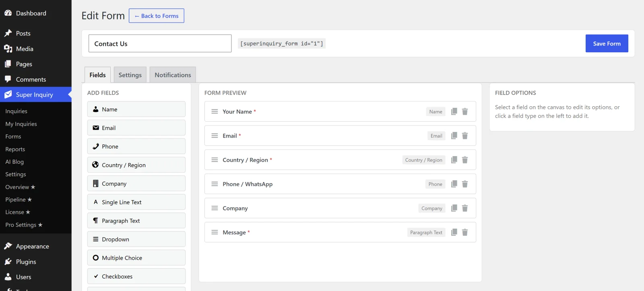Duplicate the Email form field
This screenshot has height=291, width=644.
454,136
